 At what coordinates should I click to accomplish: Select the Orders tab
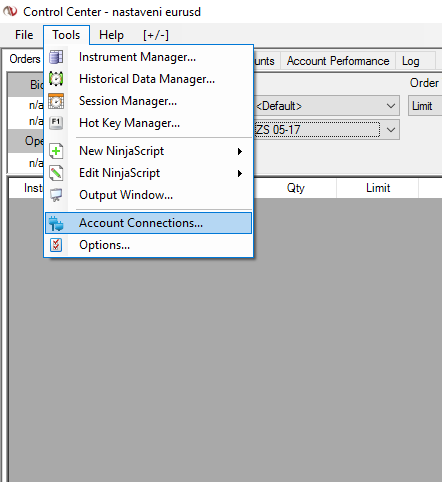click(x=25, y=59)
